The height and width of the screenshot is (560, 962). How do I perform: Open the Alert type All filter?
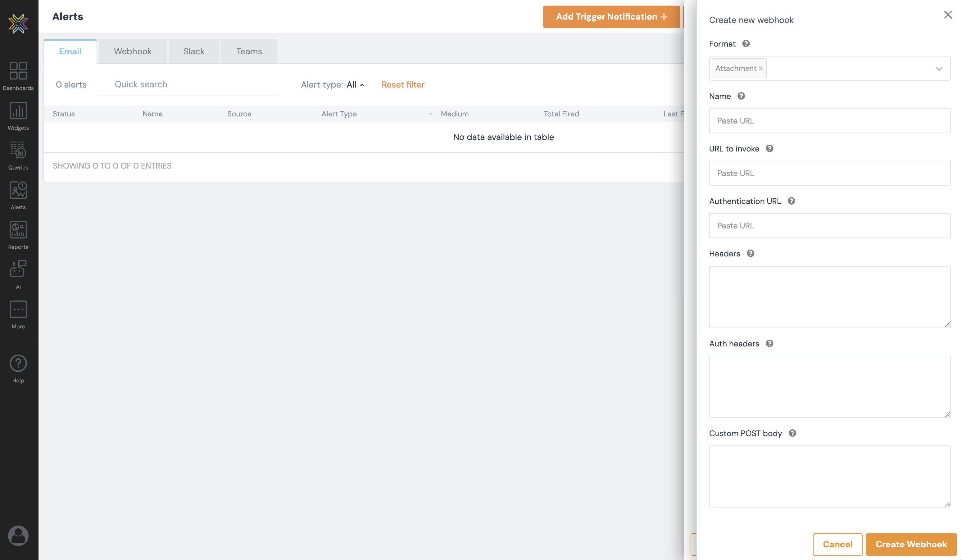tap(355, 85)
